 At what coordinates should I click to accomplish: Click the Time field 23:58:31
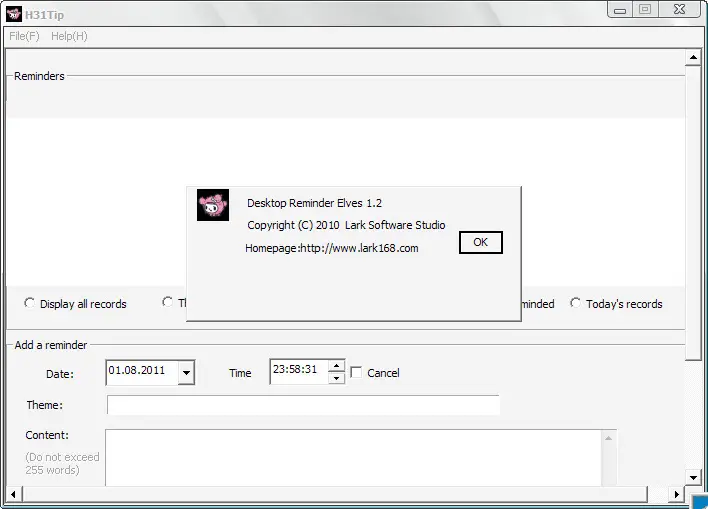[299, 371]
